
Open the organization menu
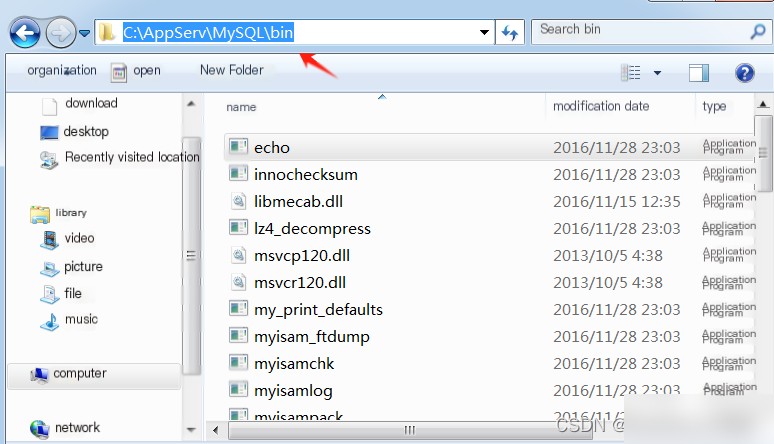pyautogui.click(x=62, y=71)
